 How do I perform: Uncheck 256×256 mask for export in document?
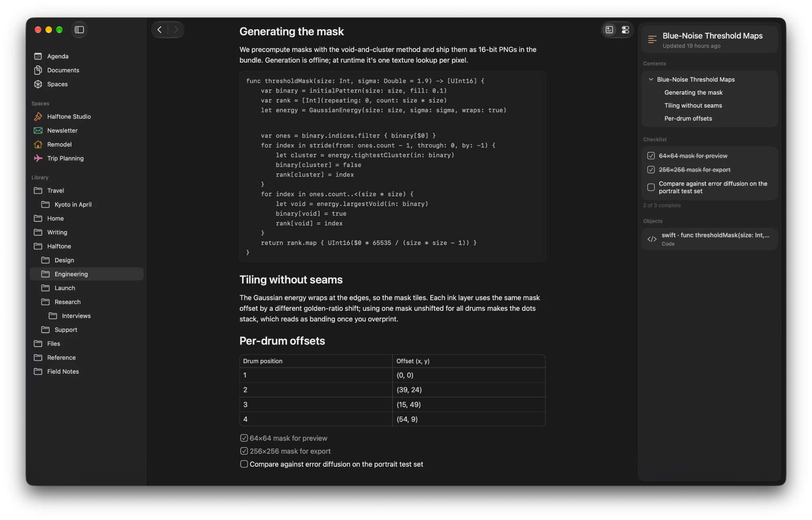click(244, 451)
